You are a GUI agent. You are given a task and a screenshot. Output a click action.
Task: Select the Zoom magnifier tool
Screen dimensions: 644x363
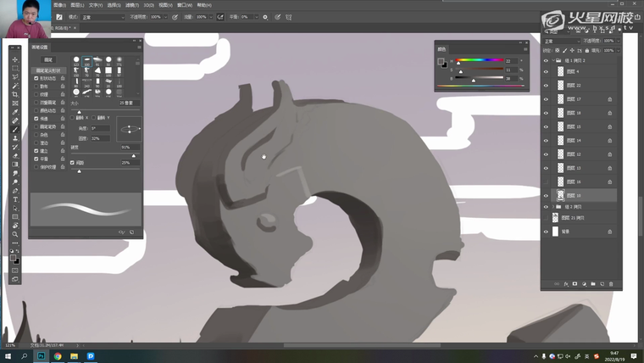pyautogui.click(x=15, y=234)
